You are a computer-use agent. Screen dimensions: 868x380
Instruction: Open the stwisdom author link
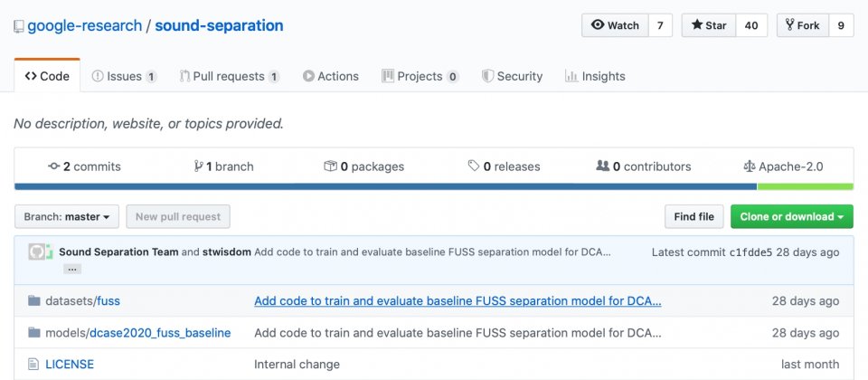(x=226, y=252)
